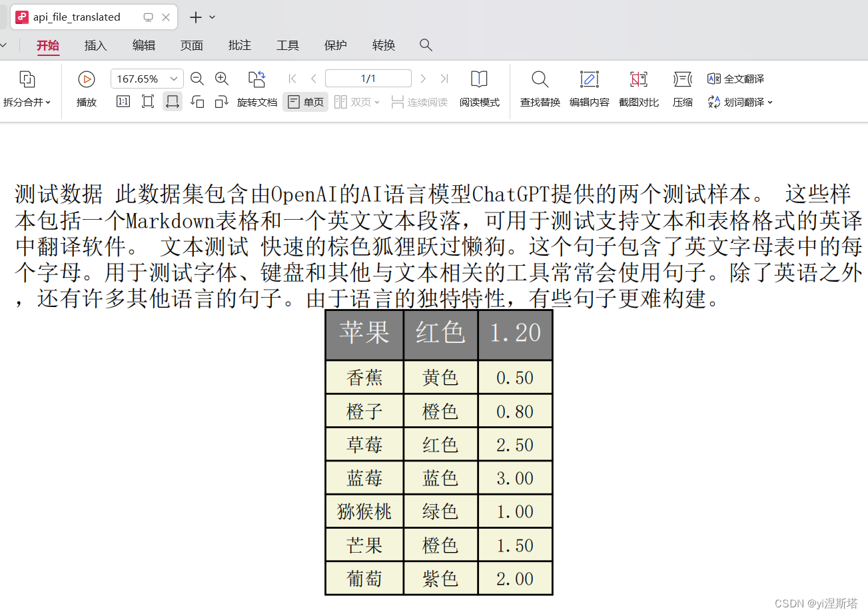Click the 0.50 price cell
Screen dimensions: 868x616
(x=515, y=378)
